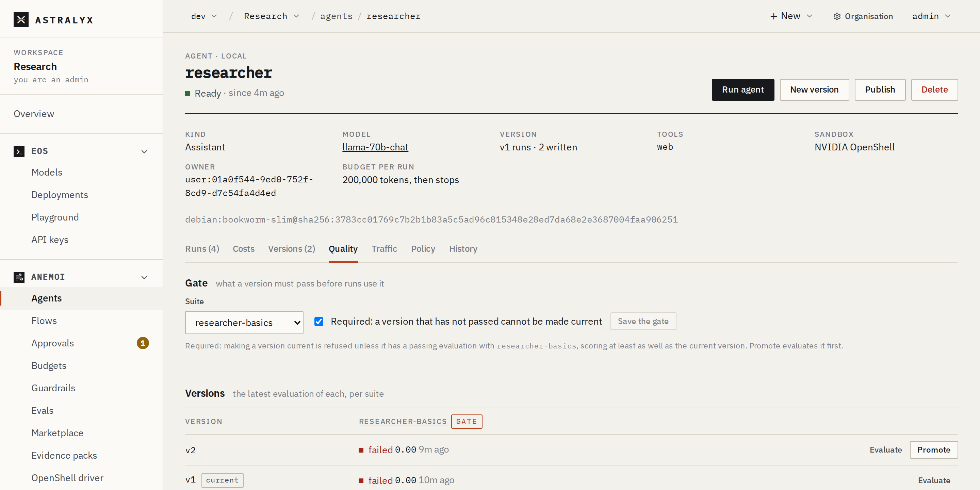Open the RESEARCHER-BASICS suite column link
Image resolution: width=980 pixels, height=490 pixels.
click(403, 422)
